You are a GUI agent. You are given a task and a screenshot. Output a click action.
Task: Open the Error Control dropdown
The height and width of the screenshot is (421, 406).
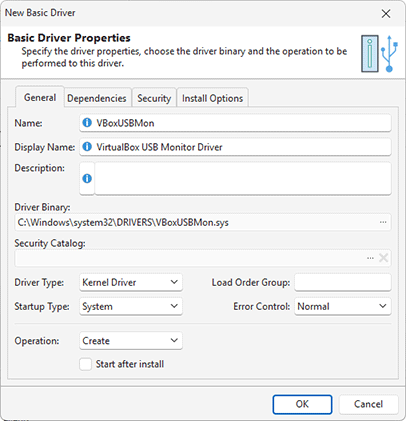tap(343, 306)
